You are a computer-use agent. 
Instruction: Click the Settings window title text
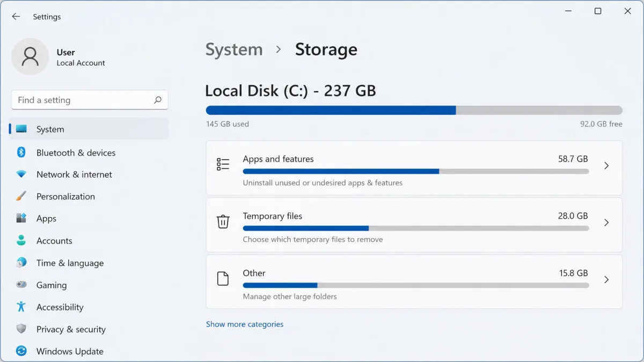(x=47, y=17)
